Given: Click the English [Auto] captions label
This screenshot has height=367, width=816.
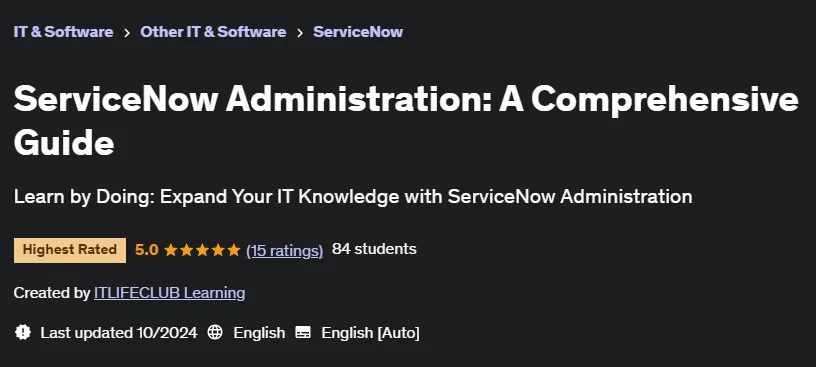Looking at the screenshot, I should tap(371, 333).
